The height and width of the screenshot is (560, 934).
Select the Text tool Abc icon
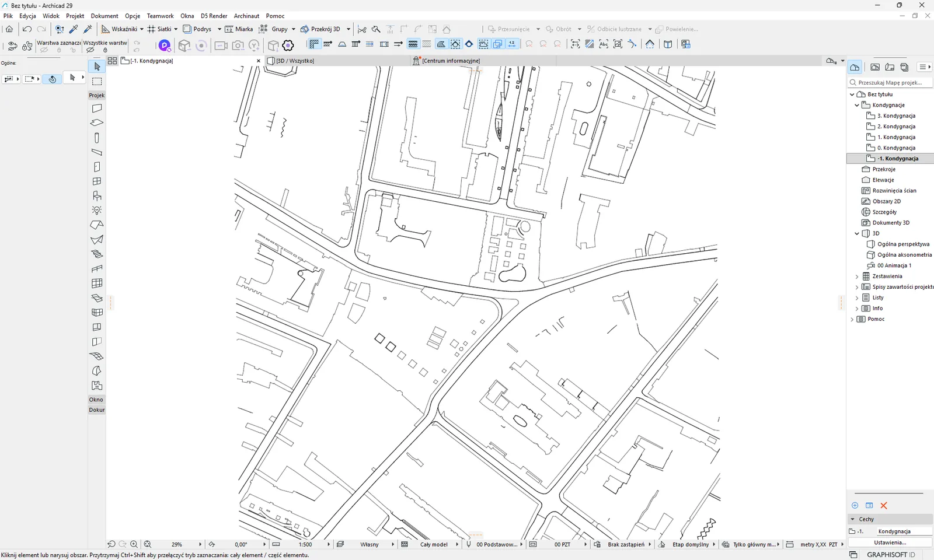pos(604,44)
